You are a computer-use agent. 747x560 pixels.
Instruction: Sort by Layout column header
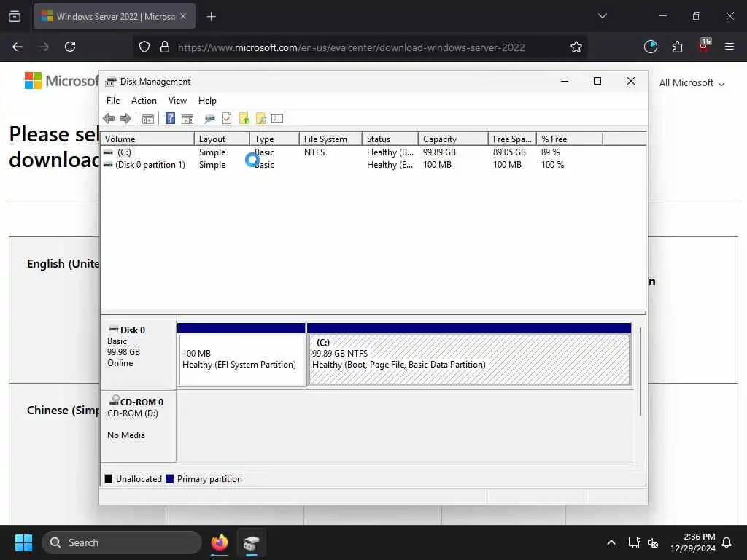pos(222,139)
